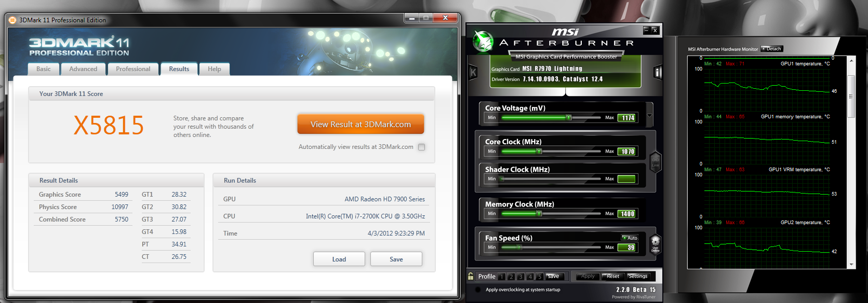The width and height of the screenshot is (868, 303).
Task: Open the Professional tab in 3DMark
Action: [133, 69]
